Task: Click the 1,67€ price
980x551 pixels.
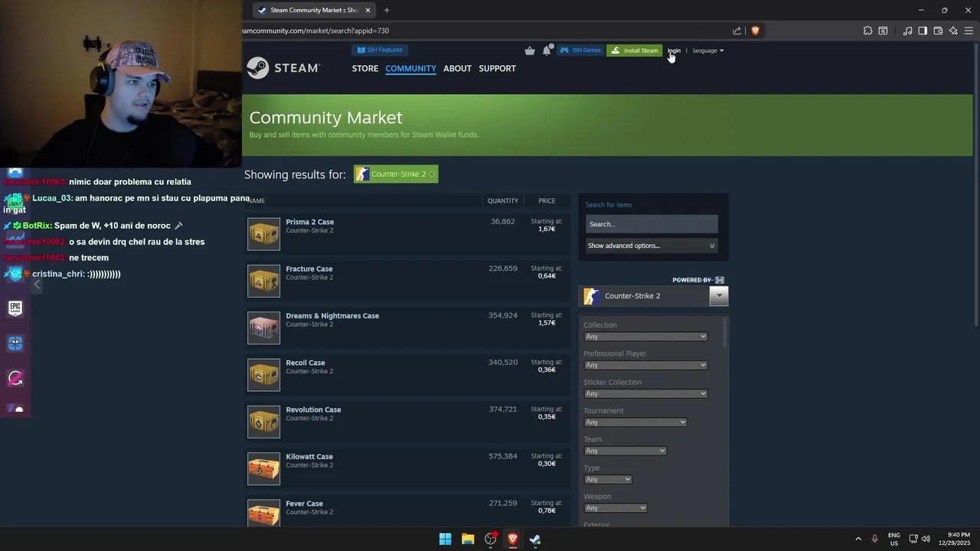Action: coord(547,229)
